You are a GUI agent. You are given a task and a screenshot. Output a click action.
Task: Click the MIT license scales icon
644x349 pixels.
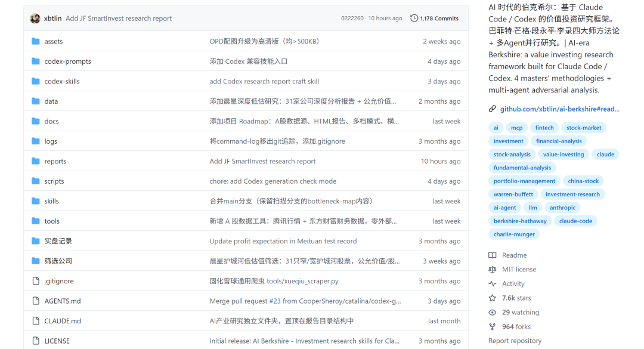[492, 269]
